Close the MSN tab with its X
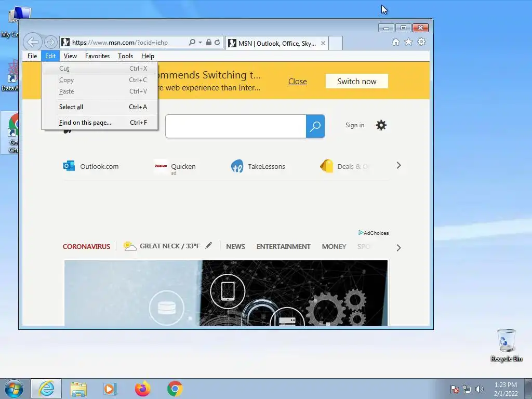The image size is (532, 399). click(323, 43)
